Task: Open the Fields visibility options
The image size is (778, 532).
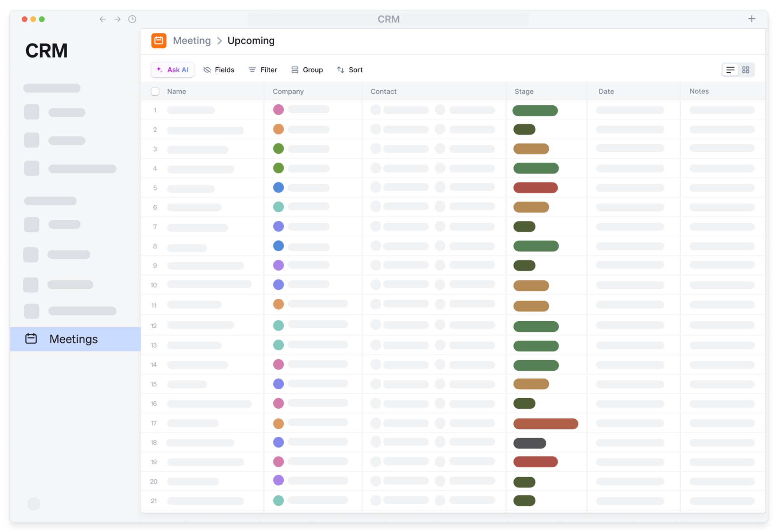Action: click(x=219, y=70)
